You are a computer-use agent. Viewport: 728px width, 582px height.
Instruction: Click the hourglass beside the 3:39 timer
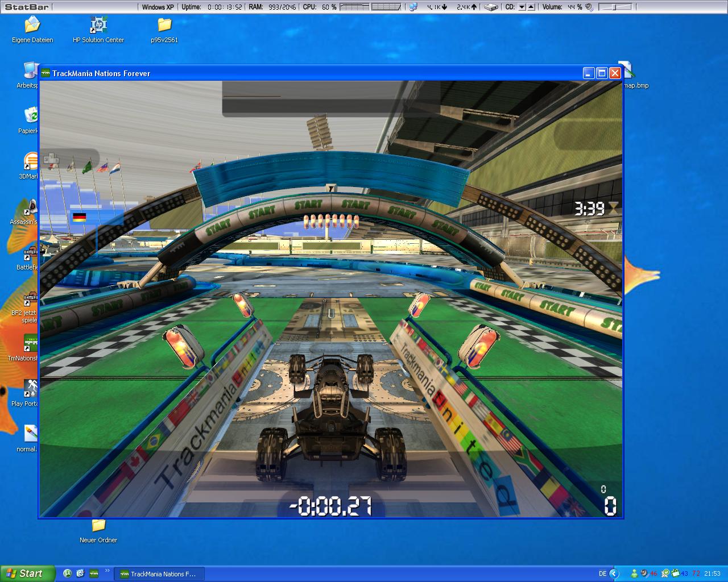pyautogui.click(x=613, y=209)
